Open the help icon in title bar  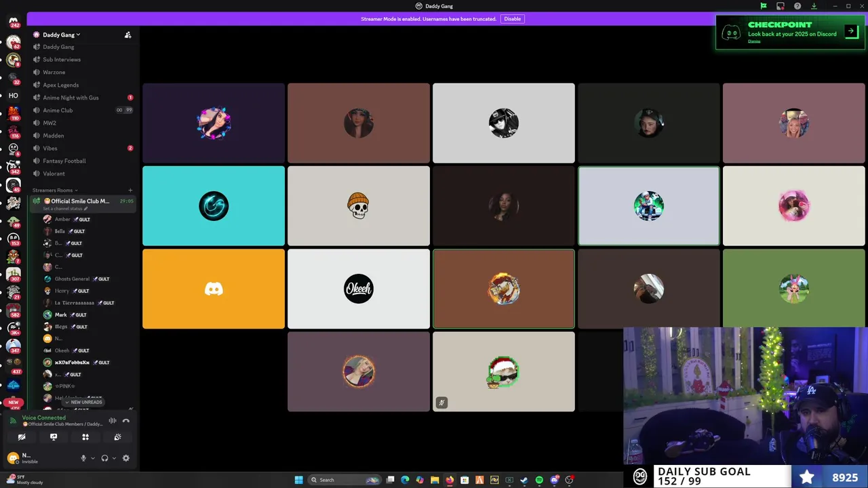(797, 6)
